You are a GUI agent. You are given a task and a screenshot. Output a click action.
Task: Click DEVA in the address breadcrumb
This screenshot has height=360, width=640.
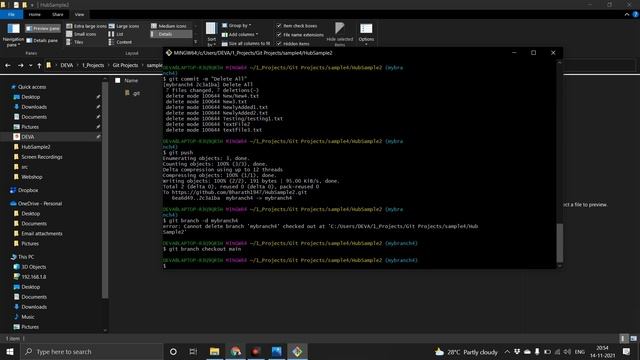(67, 65)
